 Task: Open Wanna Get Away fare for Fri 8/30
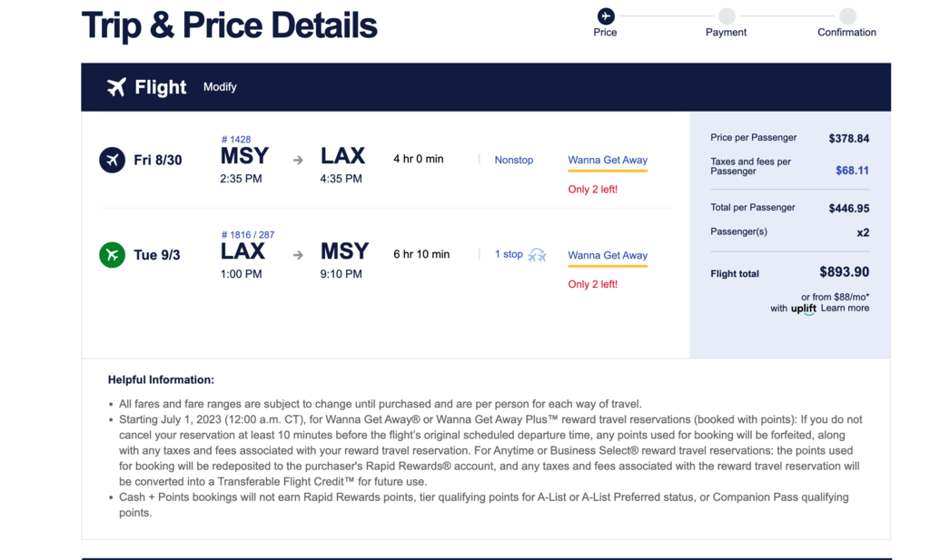(608, 160)
